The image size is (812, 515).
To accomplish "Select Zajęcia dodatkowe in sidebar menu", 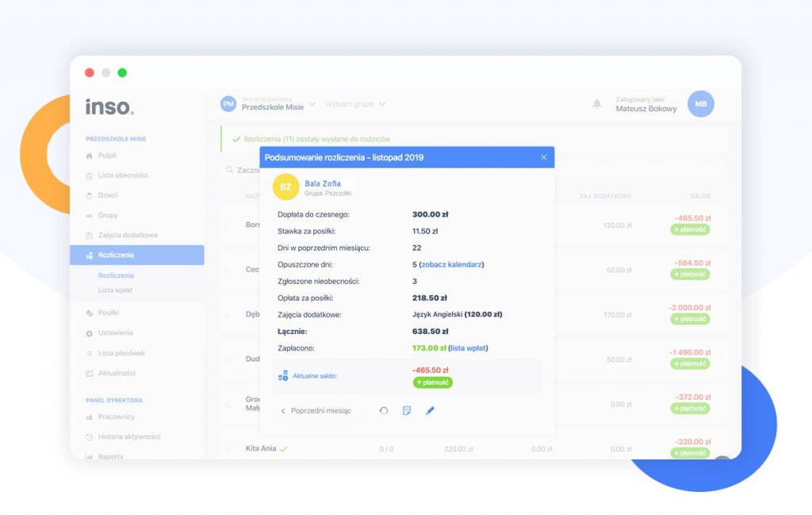I will click(x=127, y=236).
